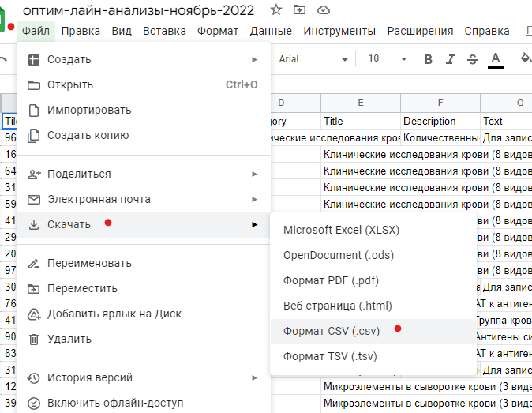Open the Arial font dropdown
The image size is (532, 413).
click(x=313, y=59)
